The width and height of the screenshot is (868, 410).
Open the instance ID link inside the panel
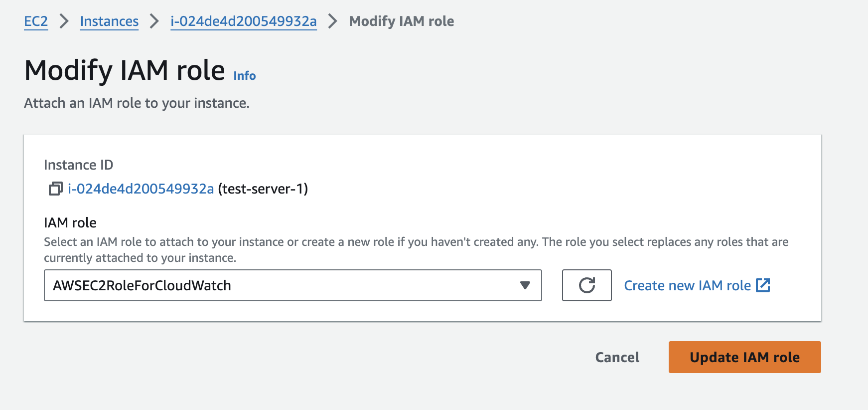(x=141, y=189)
